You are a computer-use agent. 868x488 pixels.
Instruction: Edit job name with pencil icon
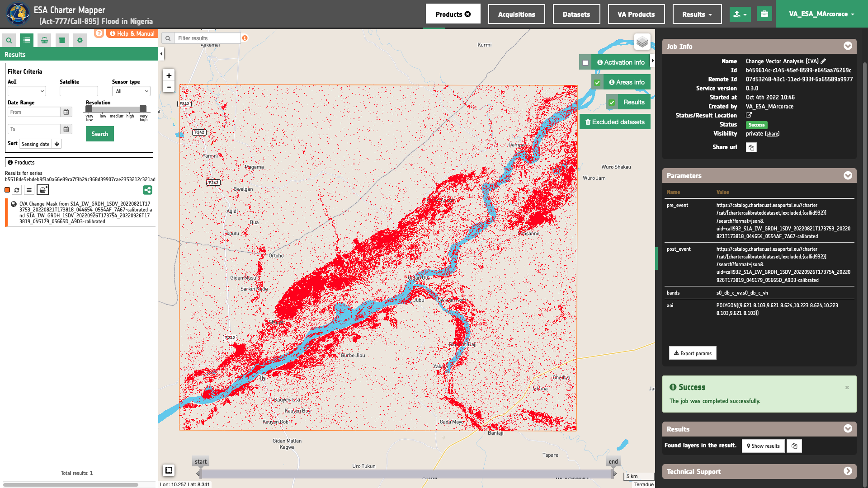[x=823, y=61]
